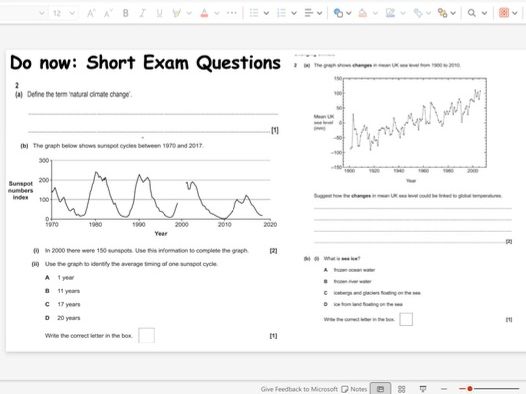The width and height of the screenshot is (526, 394).
Task: Expand Designer dropdown arrow
Action: [x=515, y=13]
